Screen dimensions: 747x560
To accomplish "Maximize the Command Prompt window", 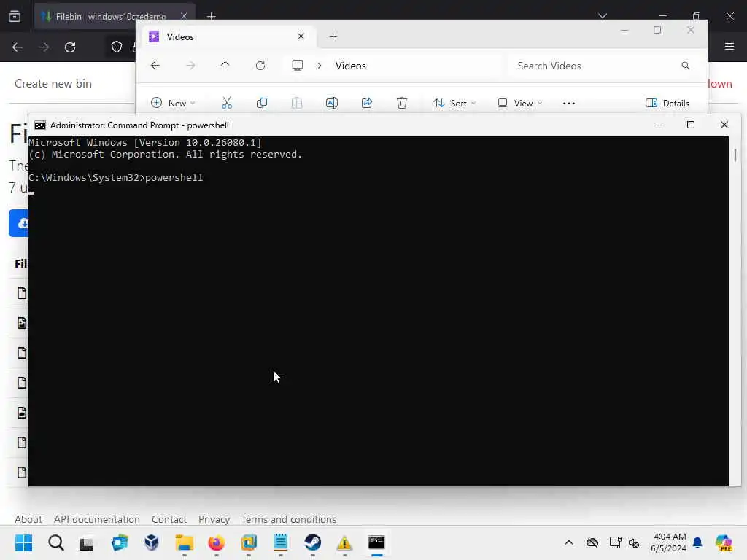I will coord(690,125).
